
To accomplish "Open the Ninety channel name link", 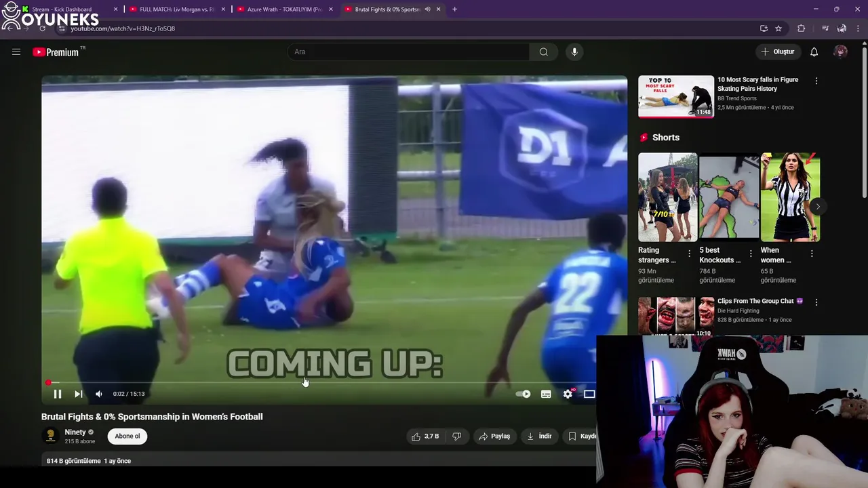I will pos(75,432).
